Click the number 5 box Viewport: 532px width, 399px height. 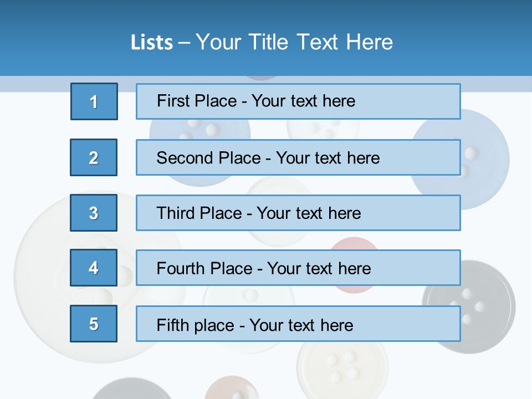[94, 324]
